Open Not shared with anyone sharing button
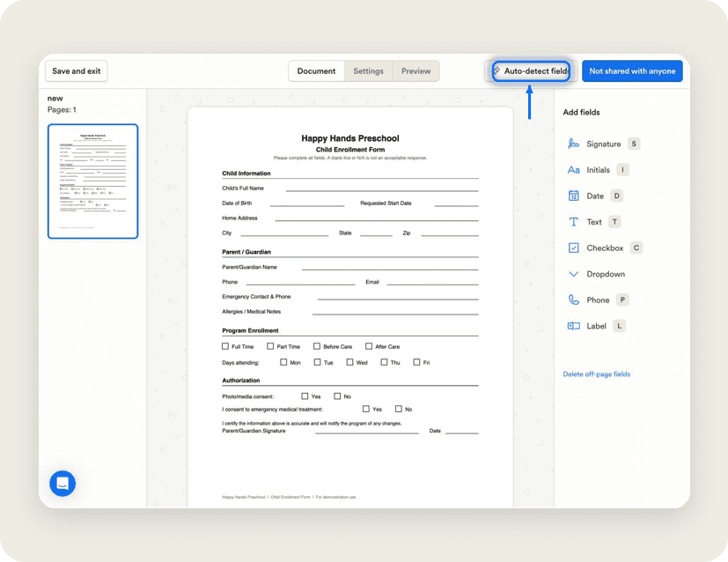The height and width of the screenshot is (562, 728). point(632,71)
